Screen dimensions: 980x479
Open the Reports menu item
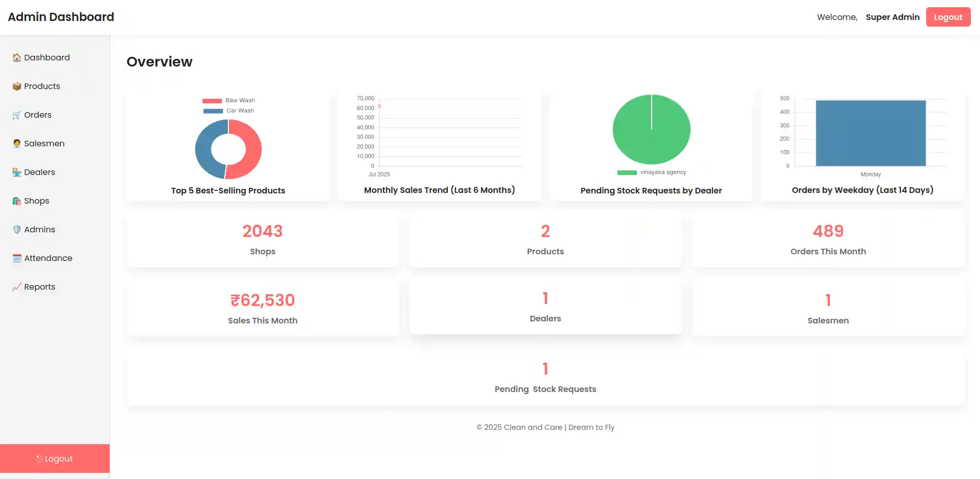point(39,287)
